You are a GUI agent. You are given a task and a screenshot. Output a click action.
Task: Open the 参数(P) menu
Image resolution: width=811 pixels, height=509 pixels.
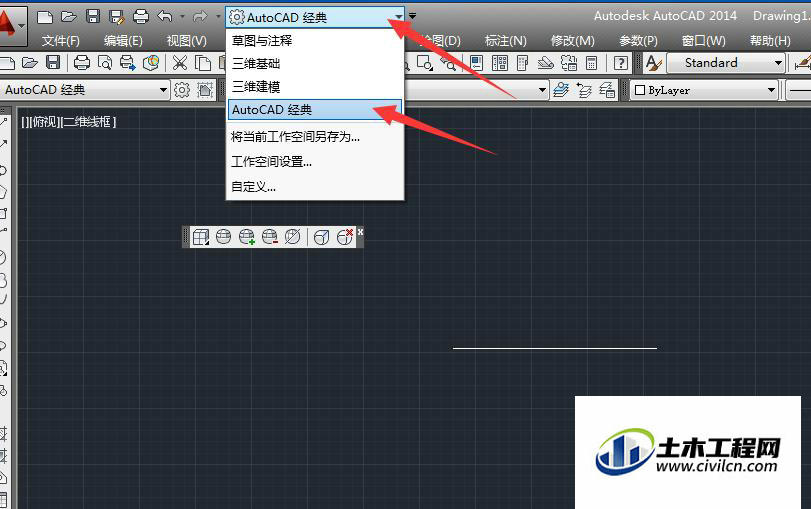pos(638,40)
